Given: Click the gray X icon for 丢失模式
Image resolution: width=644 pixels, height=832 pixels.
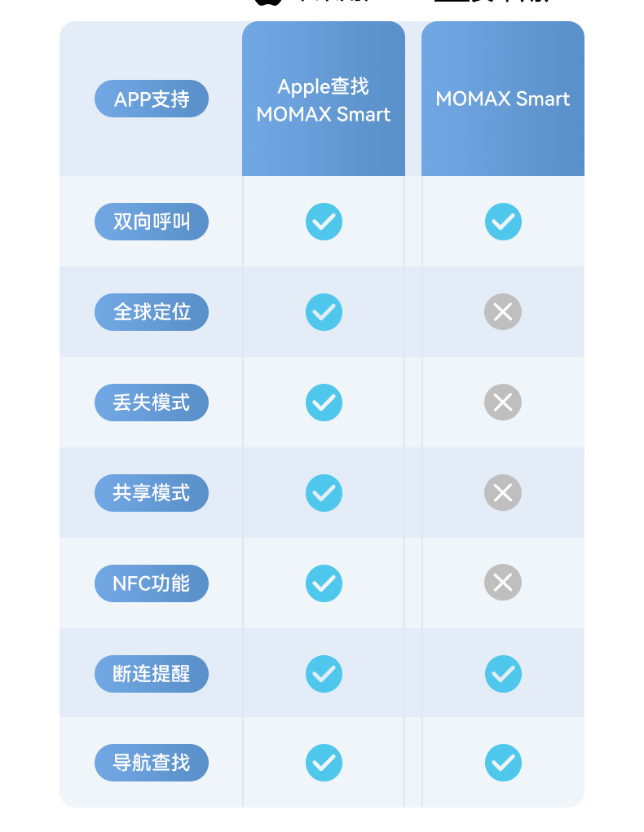Looking at the screenshot, I should click(503, 403).
